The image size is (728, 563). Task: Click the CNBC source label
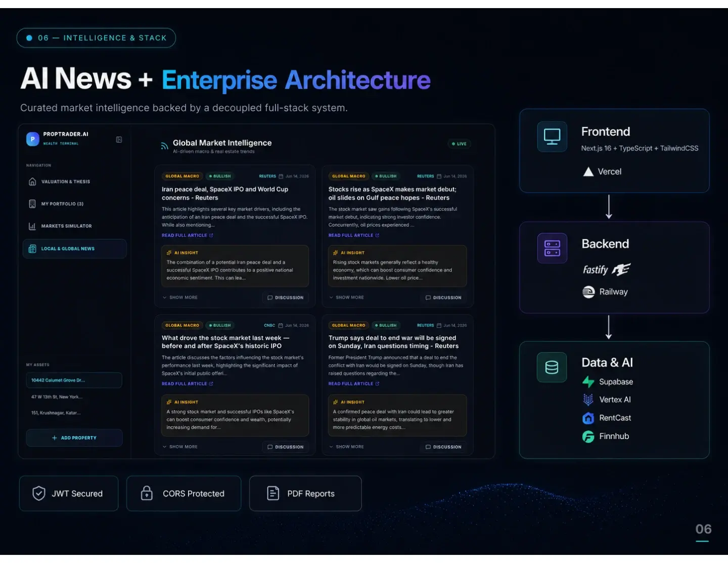click(269, 325)
